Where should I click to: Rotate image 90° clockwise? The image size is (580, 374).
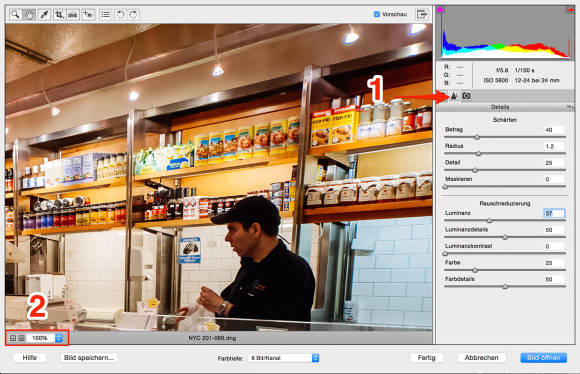pos(134,14)
